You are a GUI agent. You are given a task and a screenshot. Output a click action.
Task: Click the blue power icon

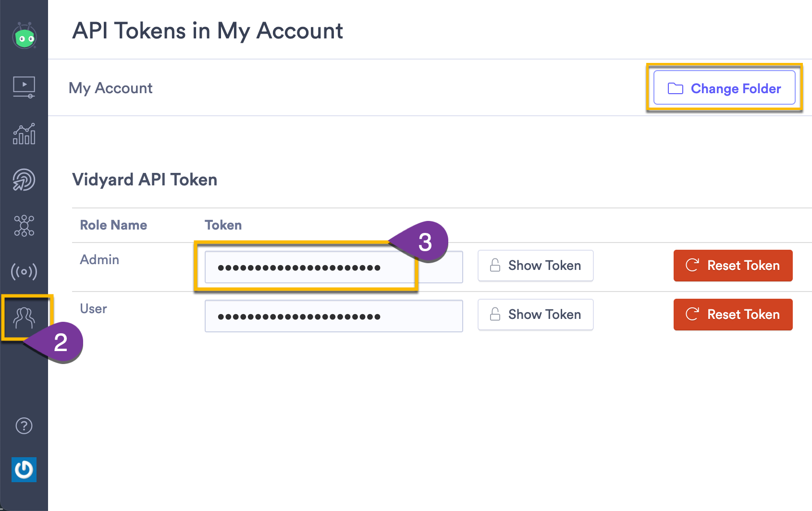pyautogui.click(x=24, y=469)
